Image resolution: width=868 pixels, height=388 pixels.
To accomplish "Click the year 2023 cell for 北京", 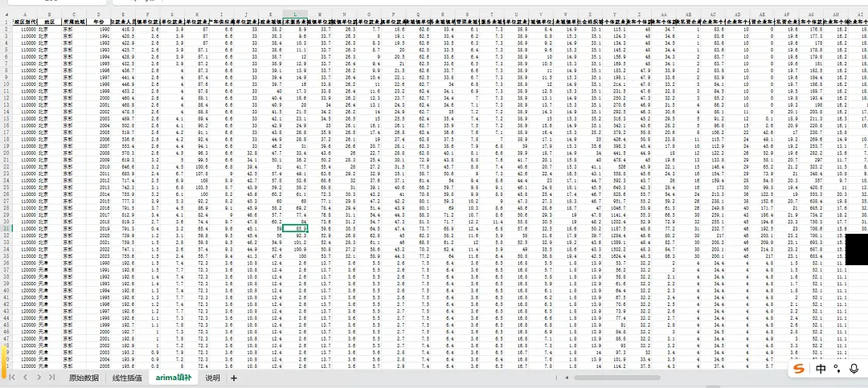I will coord(98,255).
